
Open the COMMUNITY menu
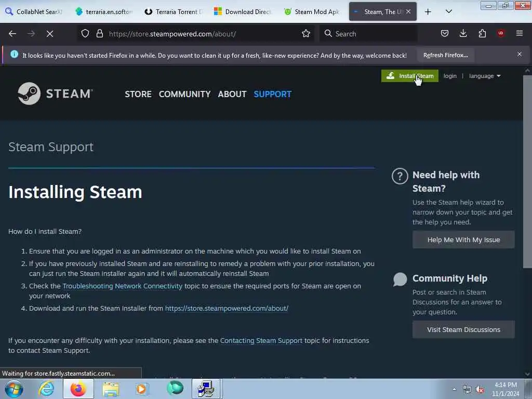click(184, 94)
